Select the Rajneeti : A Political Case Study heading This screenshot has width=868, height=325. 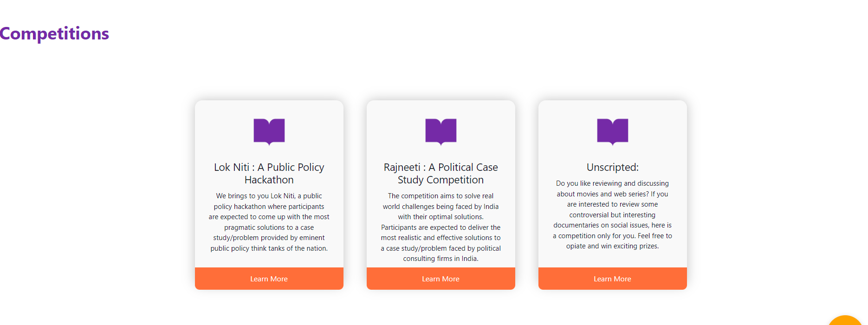[440, 173]
